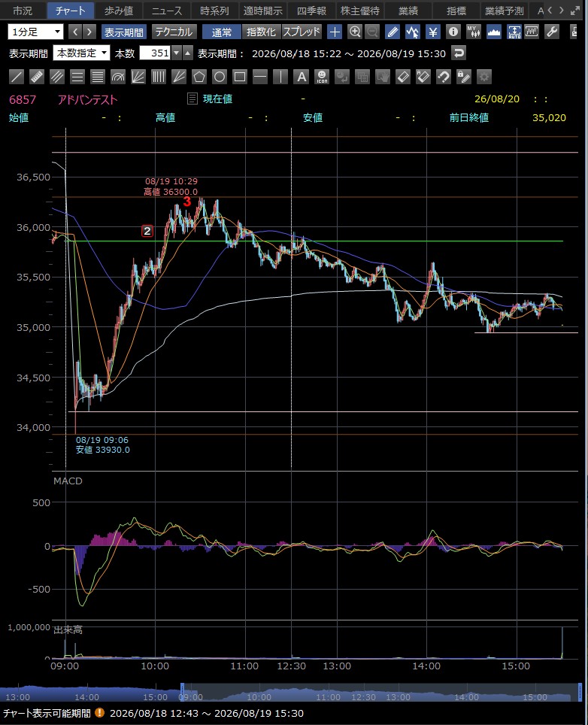Toggle the テクニカル button

tap(174, 32)
